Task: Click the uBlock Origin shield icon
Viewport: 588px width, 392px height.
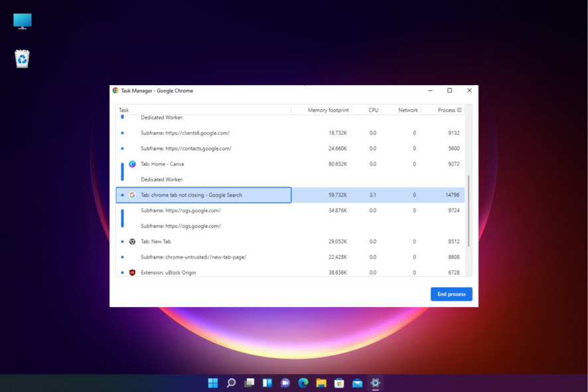Action: 132,272
